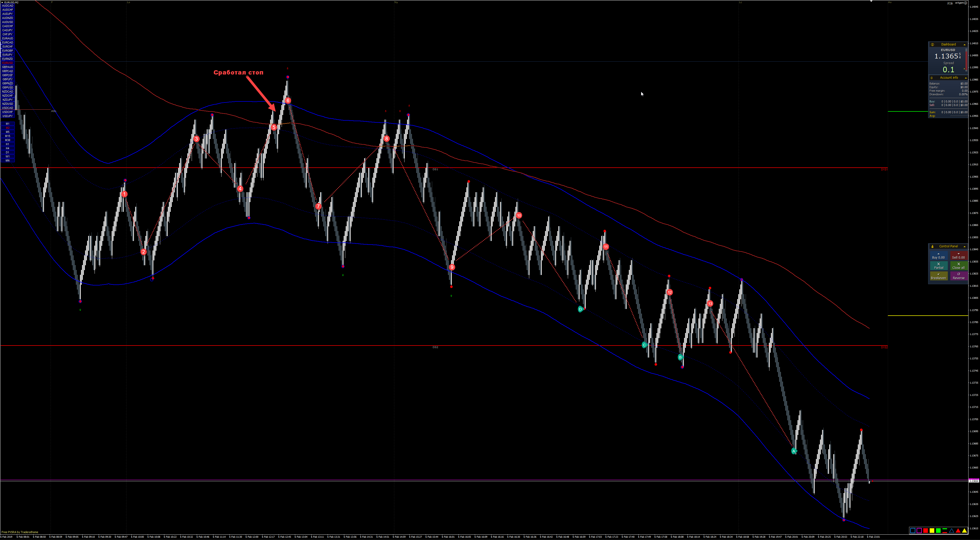Click the Account info panel icon
The width and height of the screenshot is (980, 540).
tap(932, 78)
